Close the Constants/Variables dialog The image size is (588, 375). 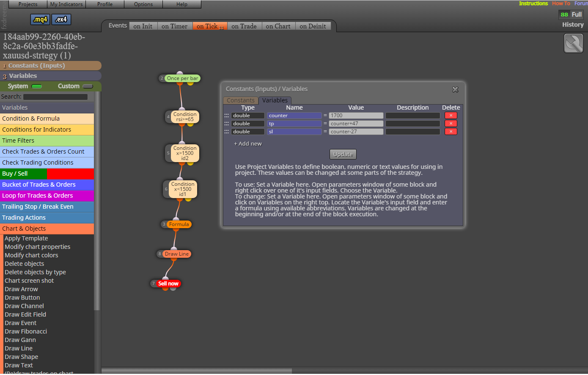pyautogui.click(x=455, y=89)
